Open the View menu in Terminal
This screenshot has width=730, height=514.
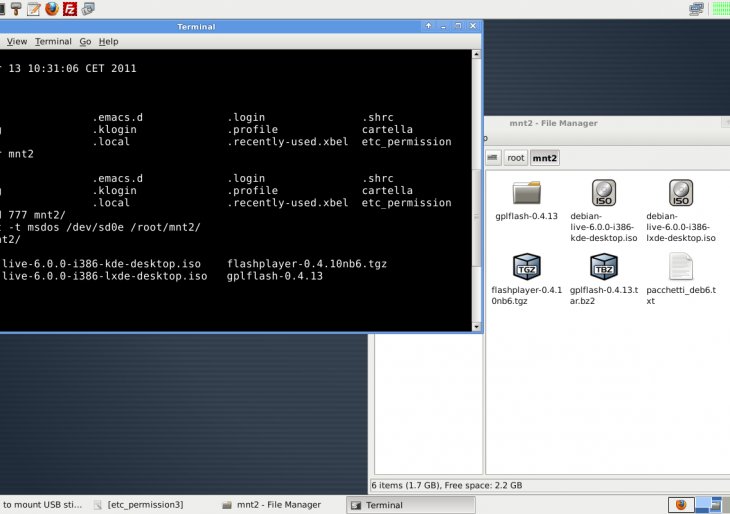pyautogui.click(x=17, y=41)
